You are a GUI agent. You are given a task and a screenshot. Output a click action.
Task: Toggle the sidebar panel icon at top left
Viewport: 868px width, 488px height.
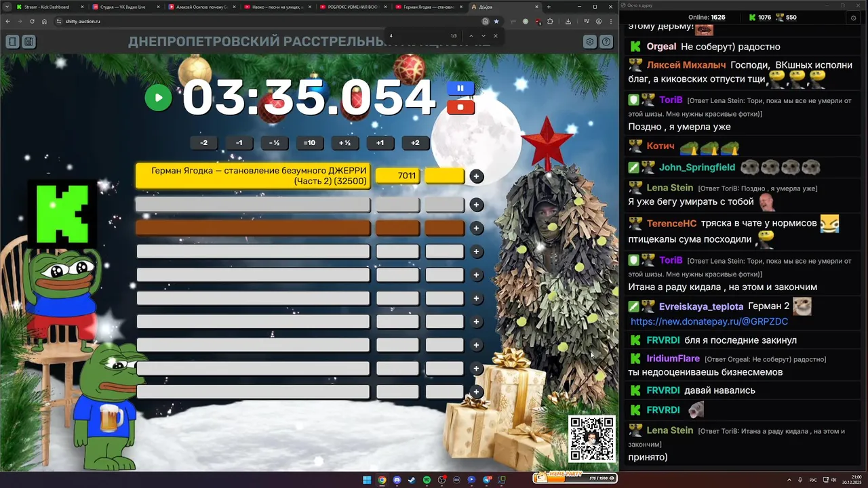click(12, 42)
